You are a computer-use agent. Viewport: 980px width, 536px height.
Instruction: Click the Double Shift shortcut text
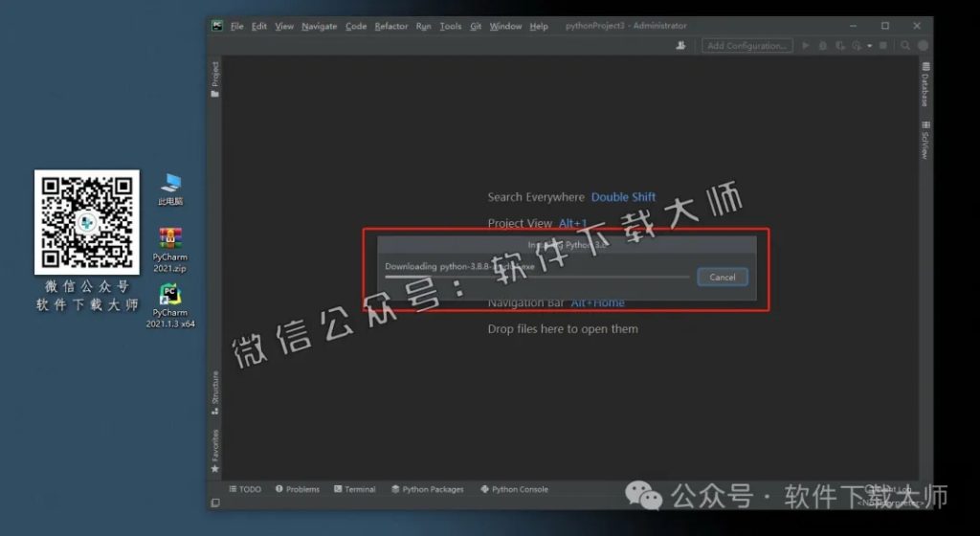(623, 197)
